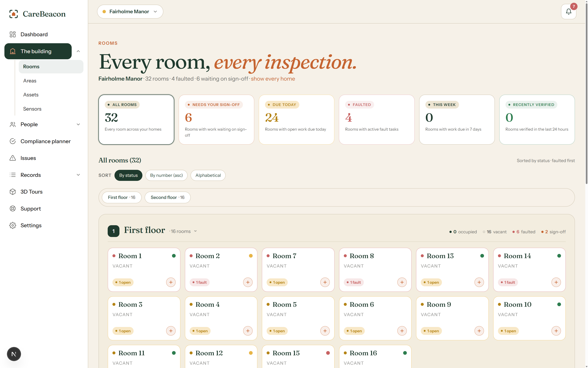Click the Dashboard grid icon
Image resolution: width=588 pixels, height=368 pixels.
click(13, 34)
